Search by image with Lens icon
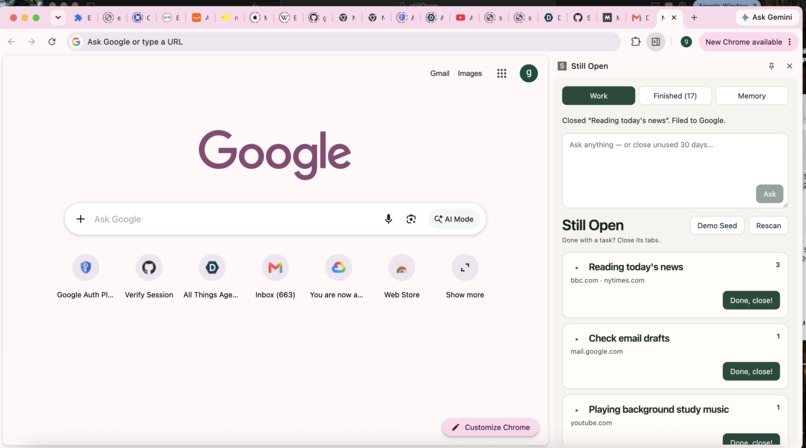The height and width of the screenshot is (448, 806). tap(411, 219)
